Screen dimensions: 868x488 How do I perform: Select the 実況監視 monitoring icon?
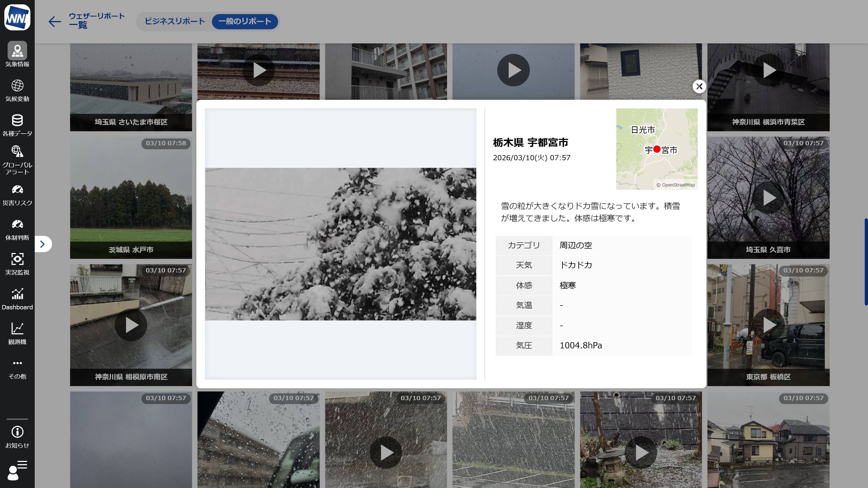click(x=17, y=259)
